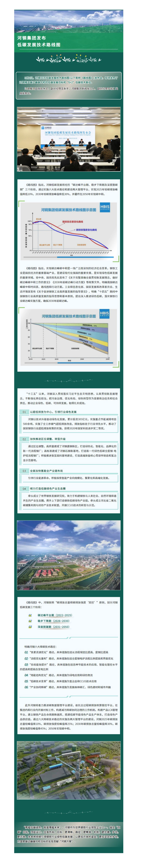The width and height of the screenshot is (162, 868).
Task: Click the "用能结构优化" pathway line
Action: pos(58,675)
